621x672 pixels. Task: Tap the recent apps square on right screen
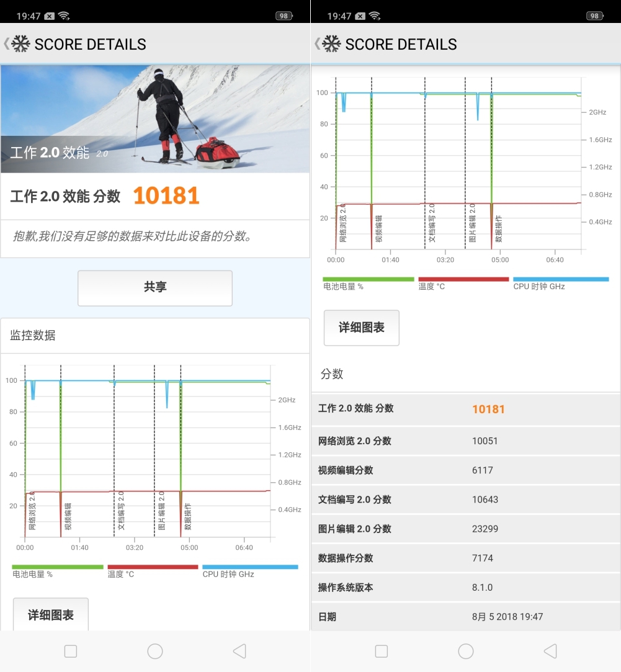(382, 652)
